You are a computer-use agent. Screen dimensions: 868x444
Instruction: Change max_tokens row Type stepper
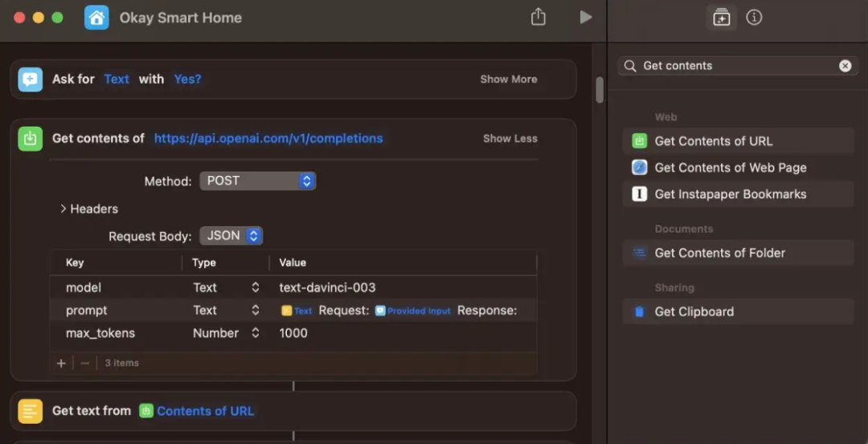(256, 333)
